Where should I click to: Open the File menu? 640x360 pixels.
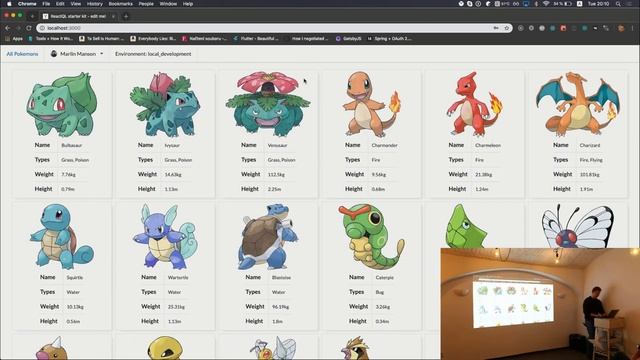tap(46, 4)
